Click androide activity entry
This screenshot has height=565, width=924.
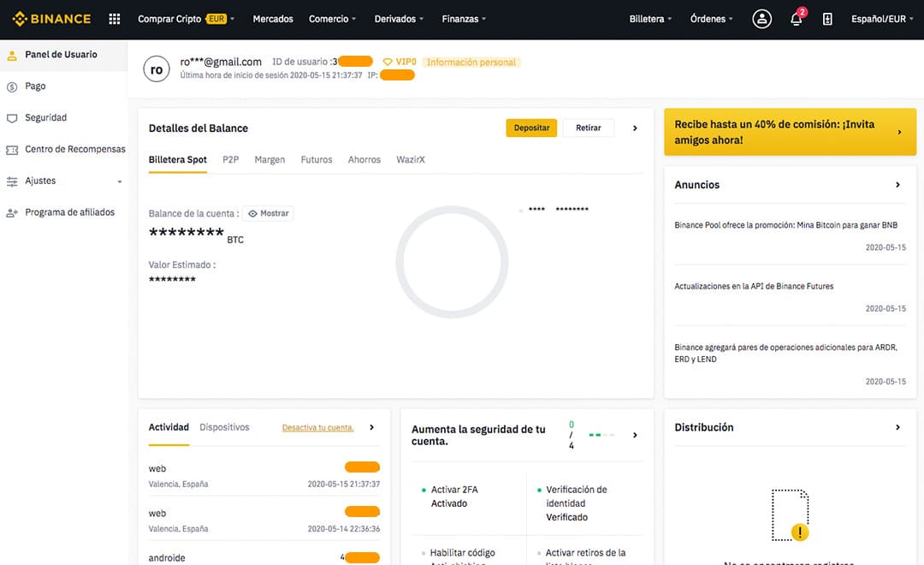tap(264, 558)
